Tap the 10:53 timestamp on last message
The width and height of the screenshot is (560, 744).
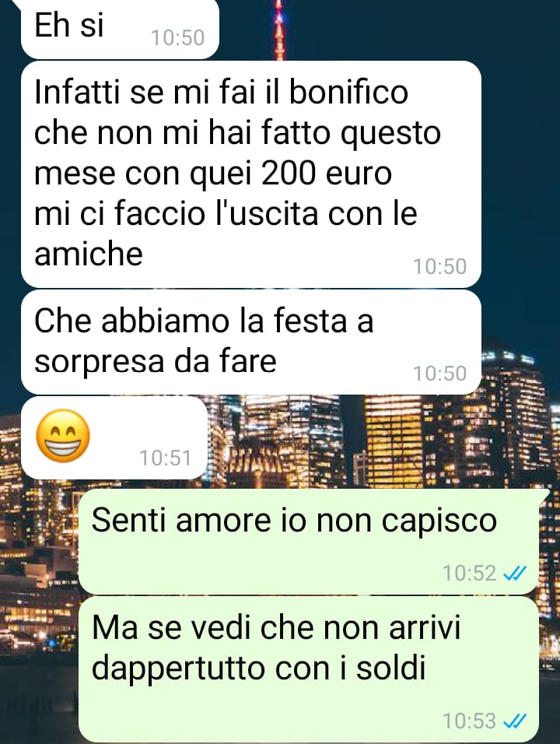point(470,721)
